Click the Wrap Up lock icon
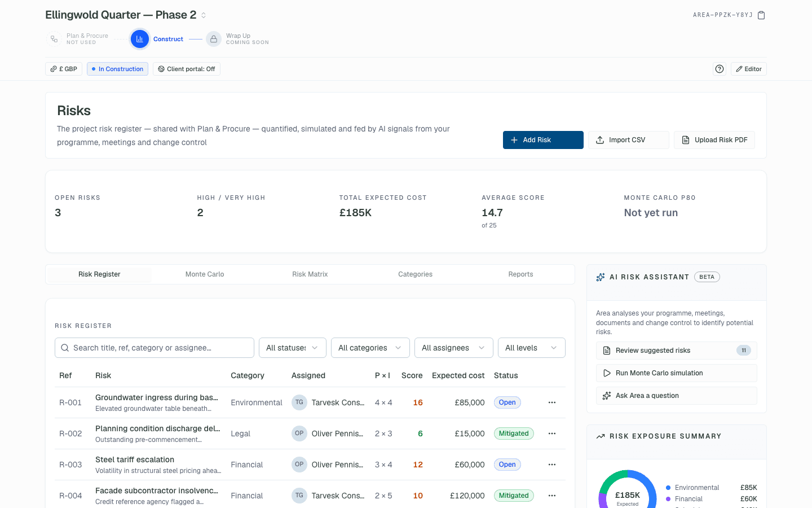 pos(214,39)
